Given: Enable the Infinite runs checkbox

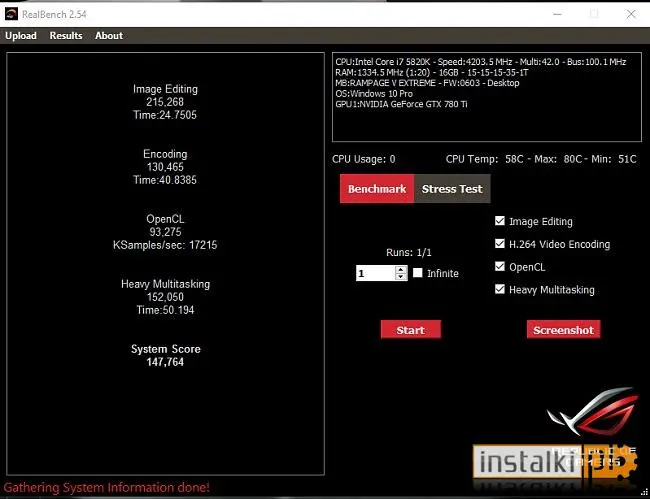Looking at the screenshot, I should point(418,273).
